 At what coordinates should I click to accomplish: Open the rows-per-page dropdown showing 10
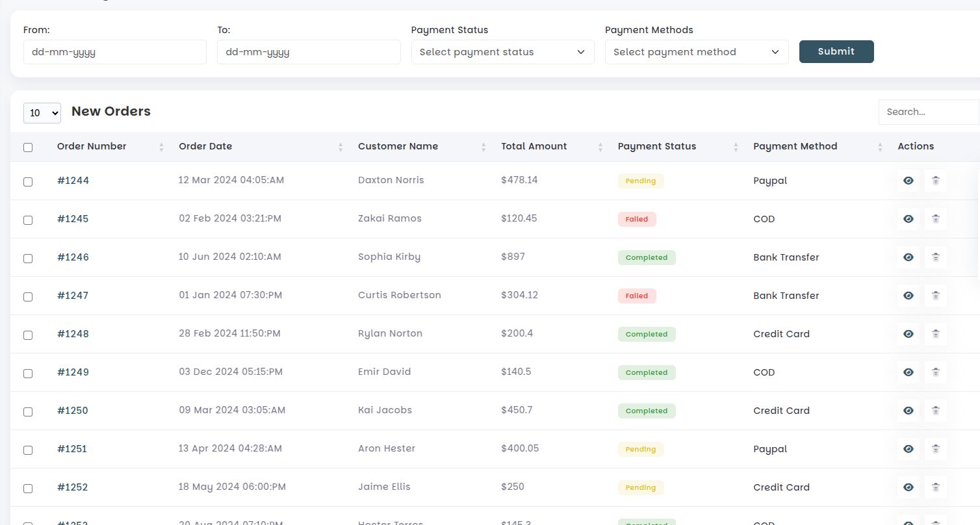point(42,113)
